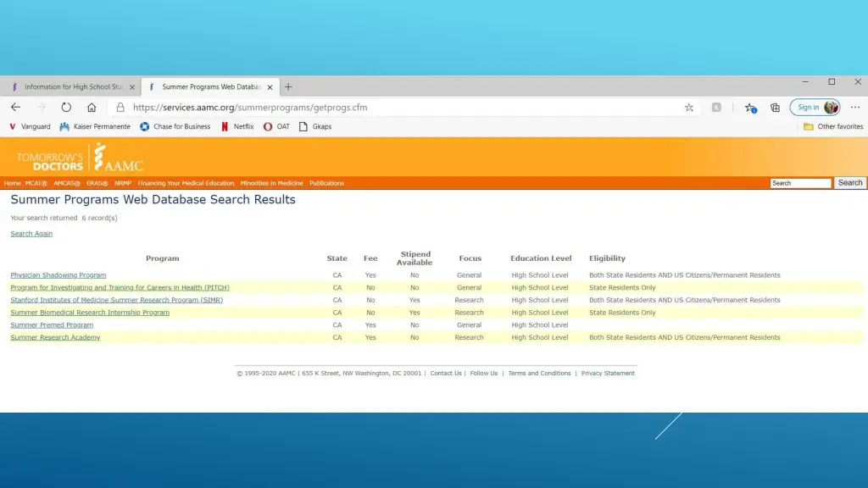Open the Gkaps bookmark
This screenshot has height=488, width=868.
click(x=315, y=127)
